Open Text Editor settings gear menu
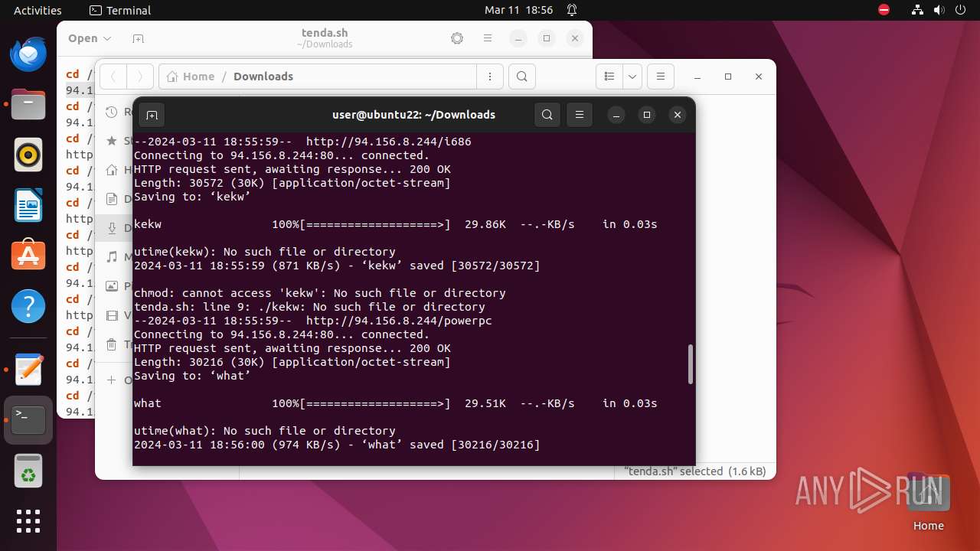Viewport: 980px width, 551px height. (457, 38)
